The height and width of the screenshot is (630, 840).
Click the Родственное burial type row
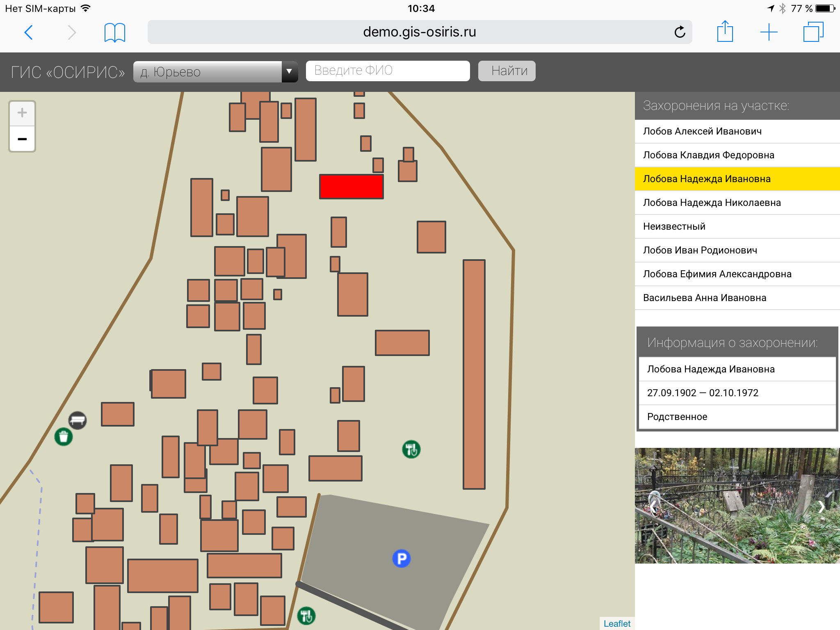(737, 417)
